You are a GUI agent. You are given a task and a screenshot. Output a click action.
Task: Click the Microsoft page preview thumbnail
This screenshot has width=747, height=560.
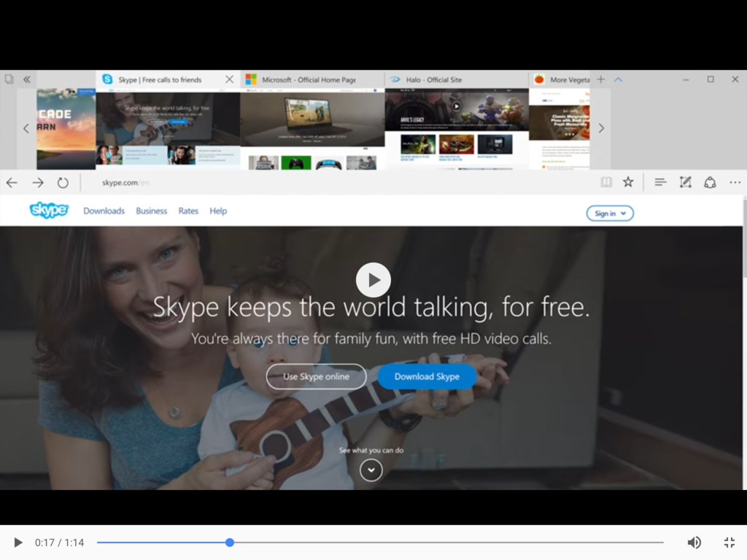pyautogui.click(x=312, y=128)
